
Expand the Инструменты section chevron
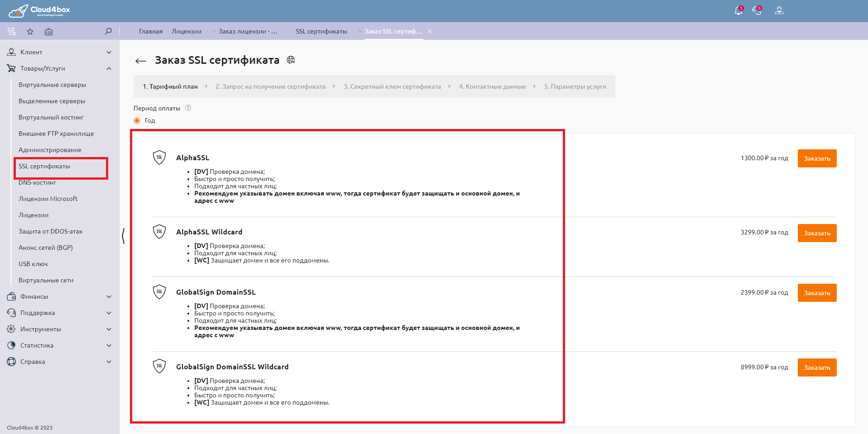pos(109,329)
